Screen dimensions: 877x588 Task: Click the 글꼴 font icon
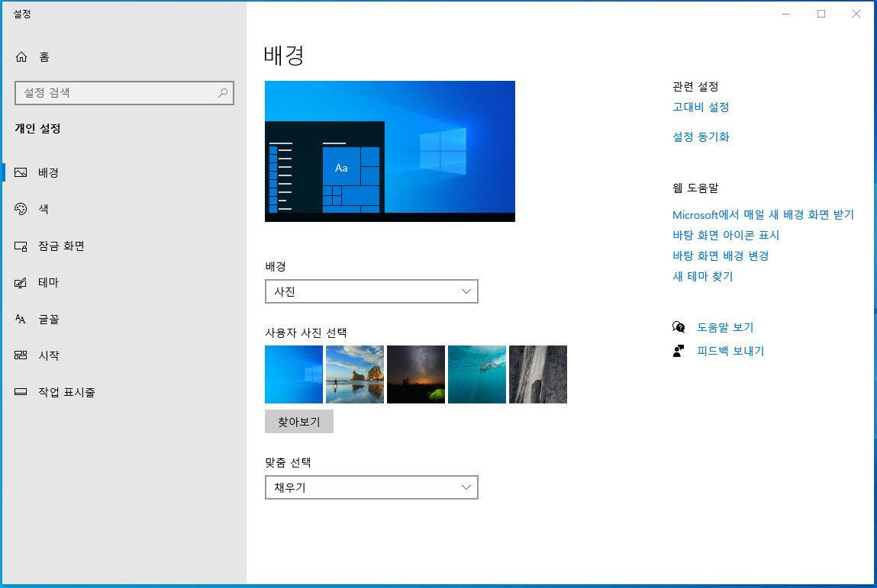coord(21,319)
